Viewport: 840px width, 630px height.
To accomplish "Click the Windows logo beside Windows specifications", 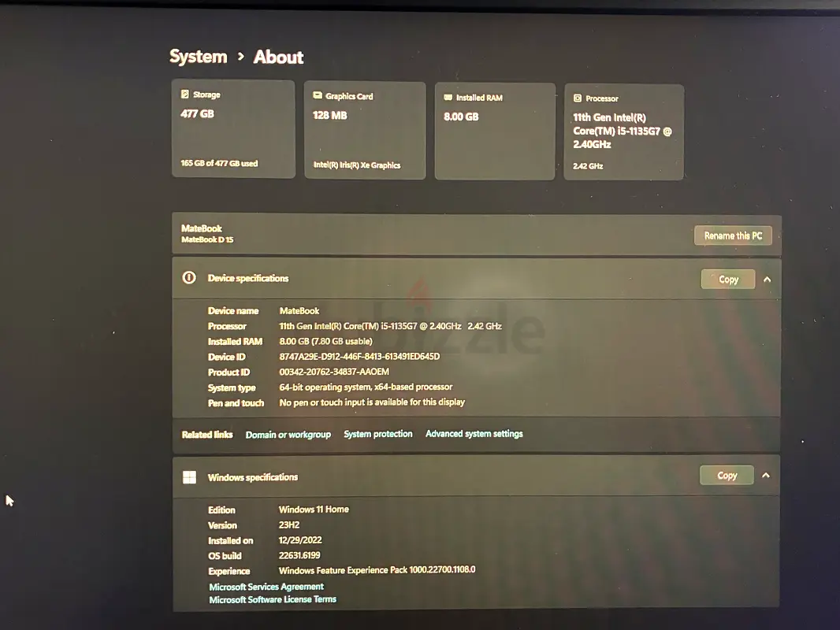I will [x=189, y=477].
